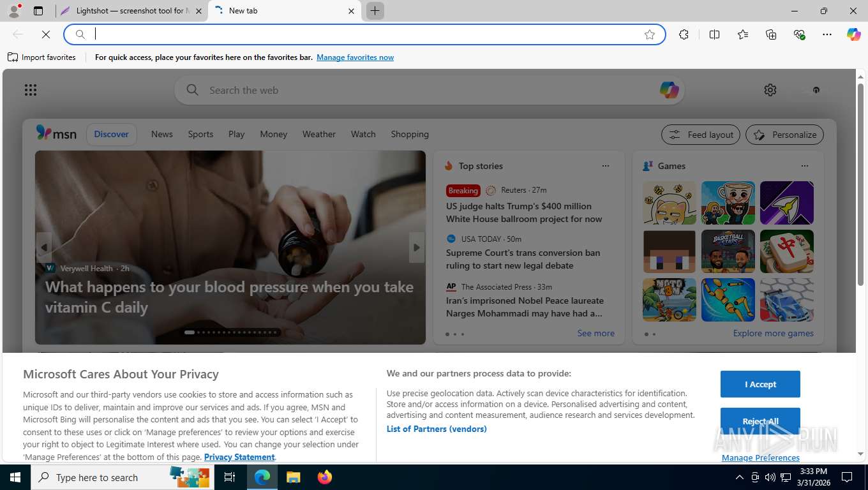Click See more top stories
This screenshot has height=490, width=868.
click(596, 333)
